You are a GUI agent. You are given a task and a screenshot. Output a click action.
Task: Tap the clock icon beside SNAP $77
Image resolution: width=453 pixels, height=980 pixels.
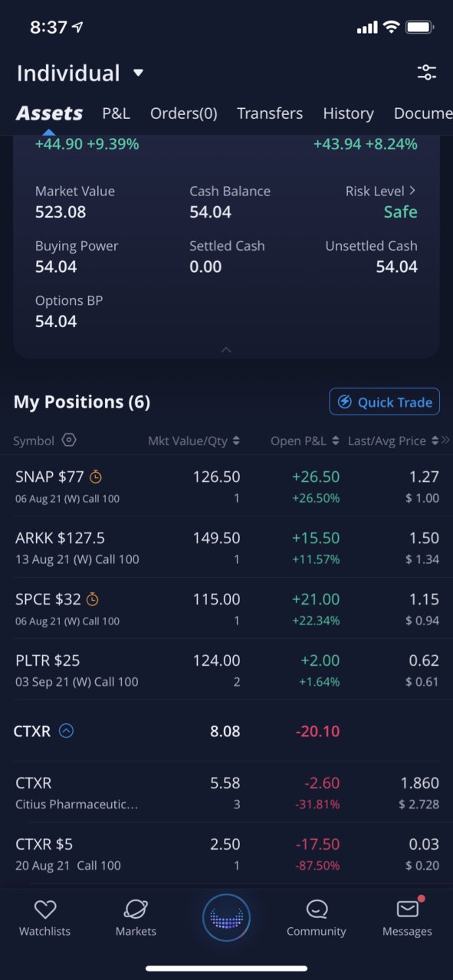[96, 477]
